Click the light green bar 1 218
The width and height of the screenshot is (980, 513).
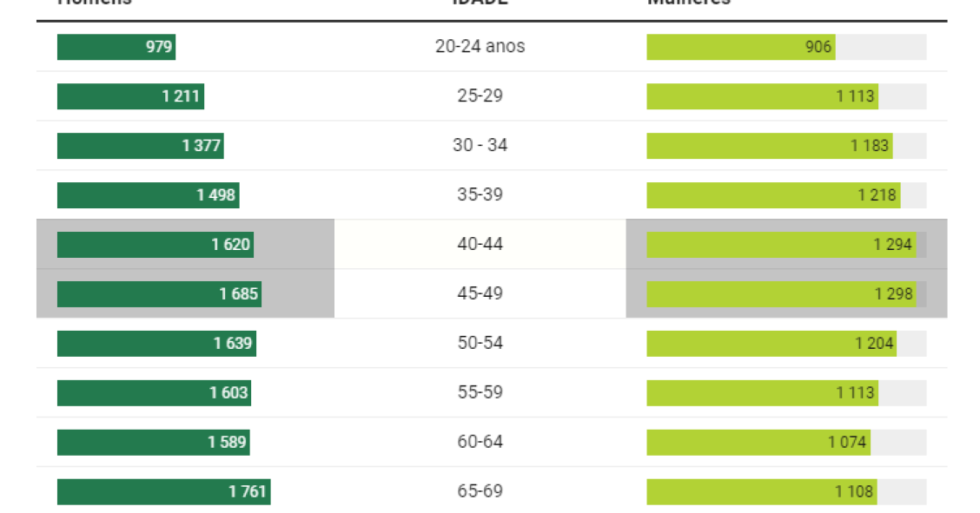tap(774, 194)
